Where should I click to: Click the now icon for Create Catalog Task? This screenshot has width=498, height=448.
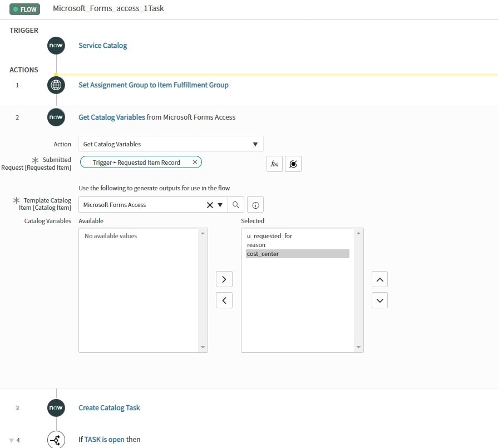[x=56, y=408]
